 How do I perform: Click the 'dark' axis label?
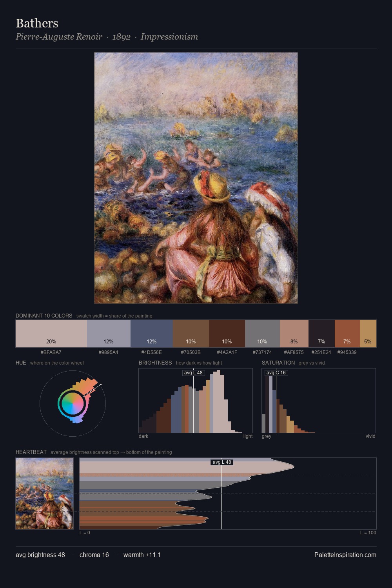pos(143,436)
